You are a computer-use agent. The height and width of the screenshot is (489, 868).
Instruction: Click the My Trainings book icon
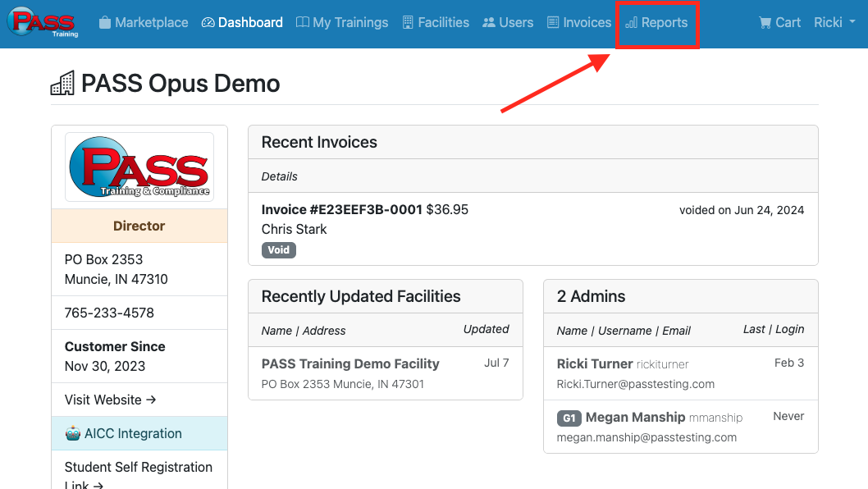coord(302,23)
